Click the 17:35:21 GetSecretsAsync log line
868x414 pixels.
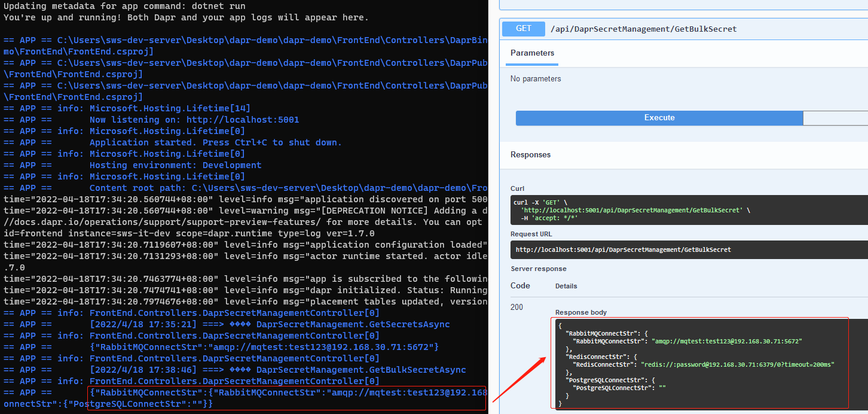227,324
